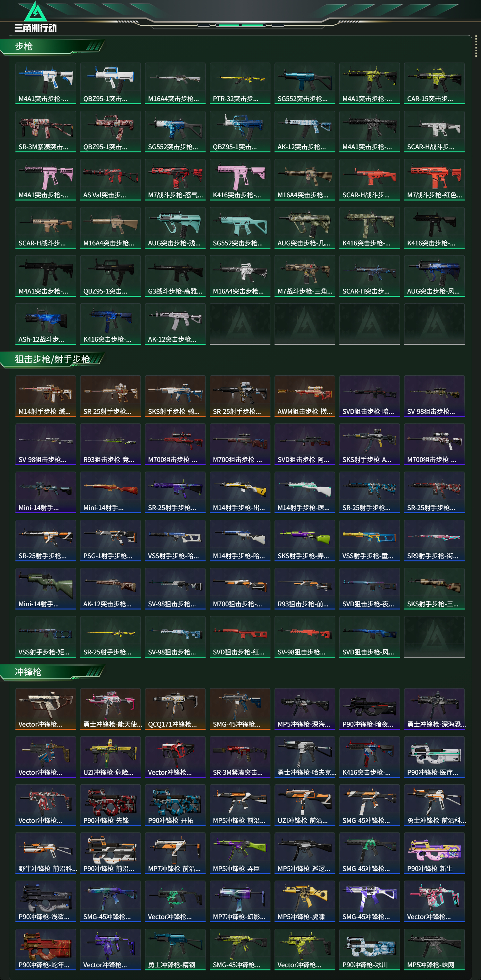Select the pink P90冲锋枪-新生 skin

tap(434, 853)
